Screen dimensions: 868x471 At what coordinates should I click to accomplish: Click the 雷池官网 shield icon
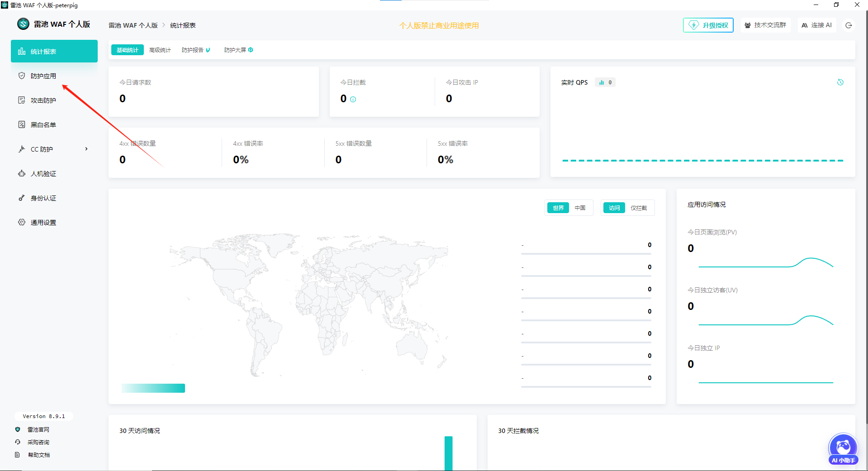click(x=18, y=429)
